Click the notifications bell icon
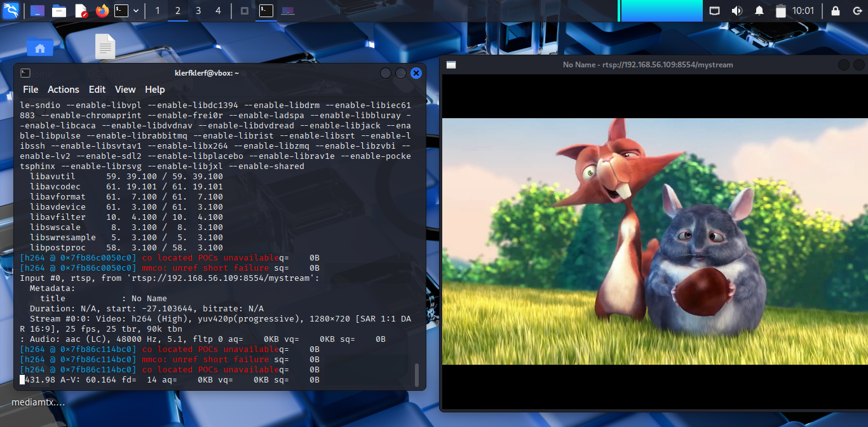The height and width of the screenshot is (427, 868). click(759, 11)
